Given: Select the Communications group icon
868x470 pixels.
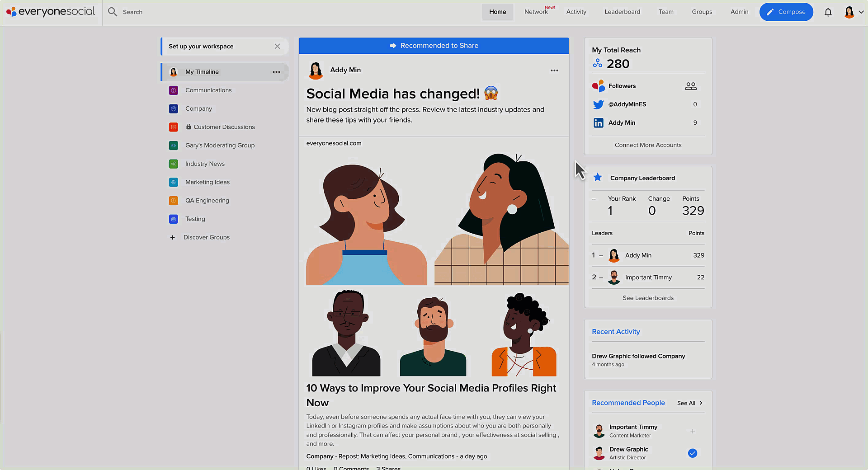Looking at the screenshot, I should click(173, 90).
